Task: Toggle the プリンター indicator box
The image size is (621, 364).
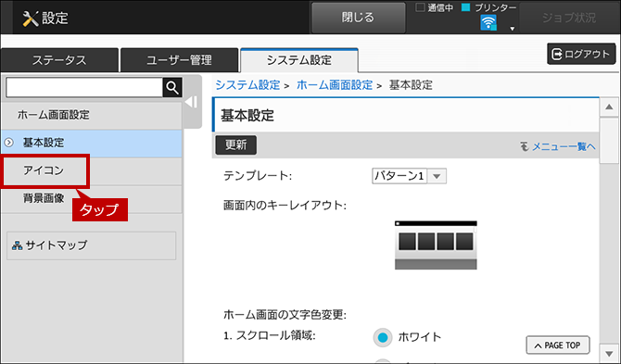Action: (465, 7)
